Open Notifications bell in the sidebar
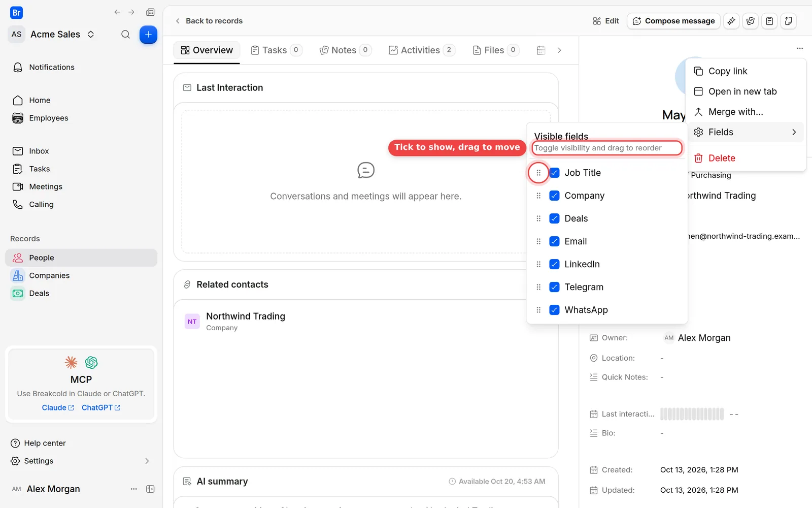This screenshot has width=812, height=508. pos(81,67)
